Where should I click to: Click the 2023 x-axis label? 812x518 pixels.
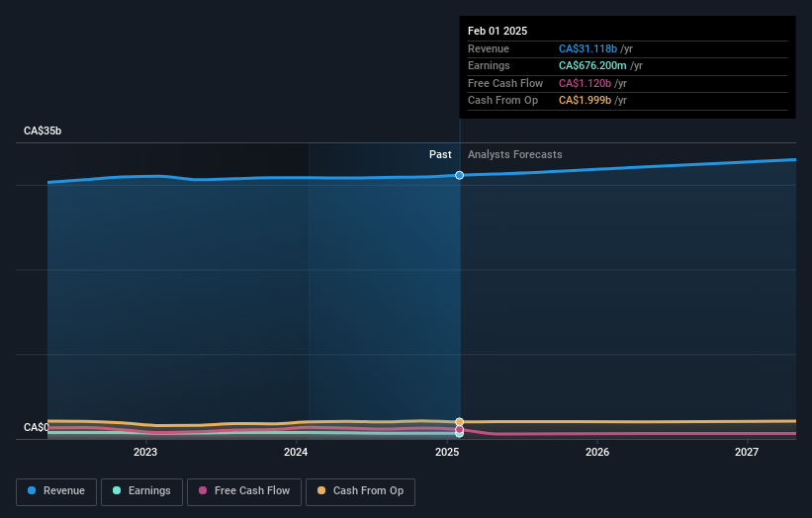[x=145, y=452]
